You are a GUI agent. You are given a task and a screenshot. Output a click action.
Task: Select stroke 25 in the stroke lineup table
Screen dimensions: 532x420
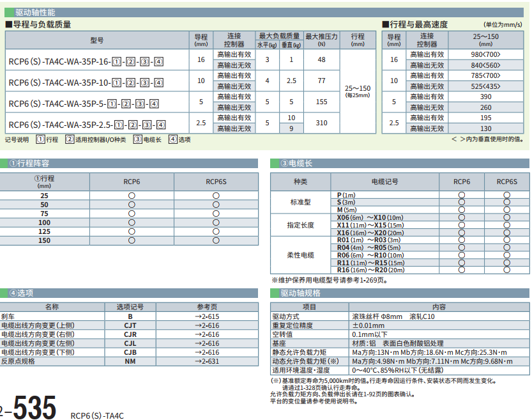(x=44, y=196)
